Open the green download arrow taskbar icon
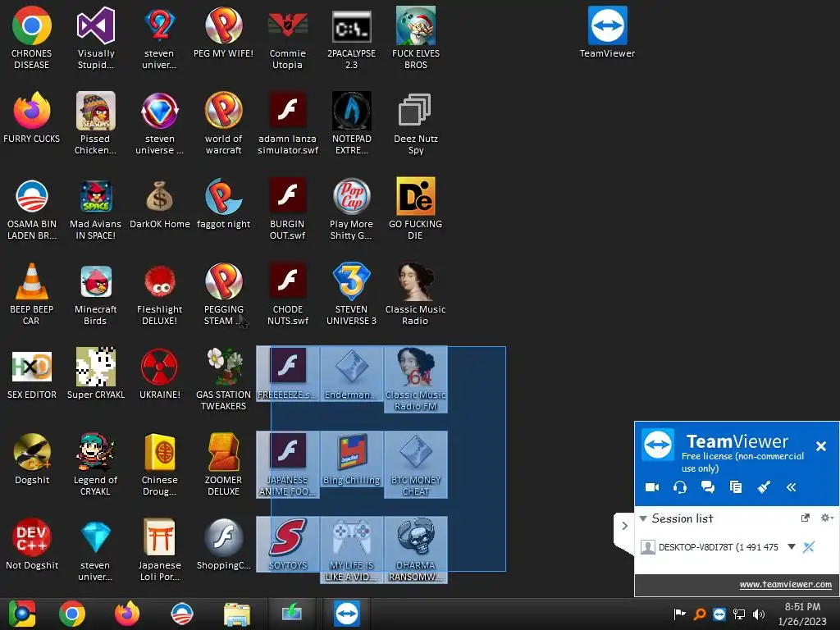This screenshot has height=630, width=840. 292,613
